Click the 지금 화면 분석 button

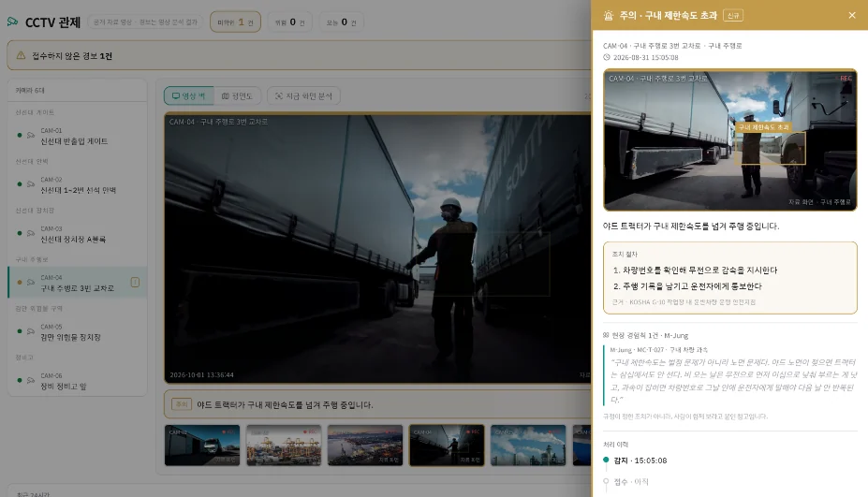tap(303, 95)
